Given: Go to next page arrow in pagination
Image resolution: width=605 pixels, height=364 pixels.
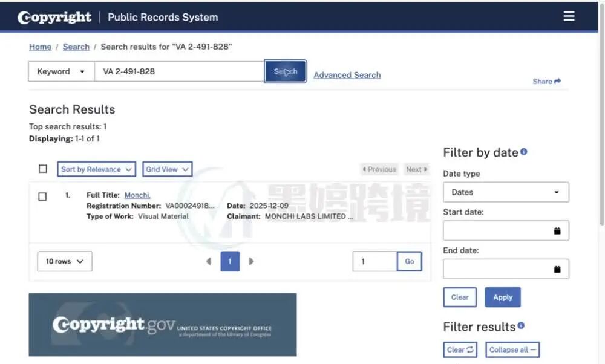Looking at the screenshot, I should pos(251,261).
